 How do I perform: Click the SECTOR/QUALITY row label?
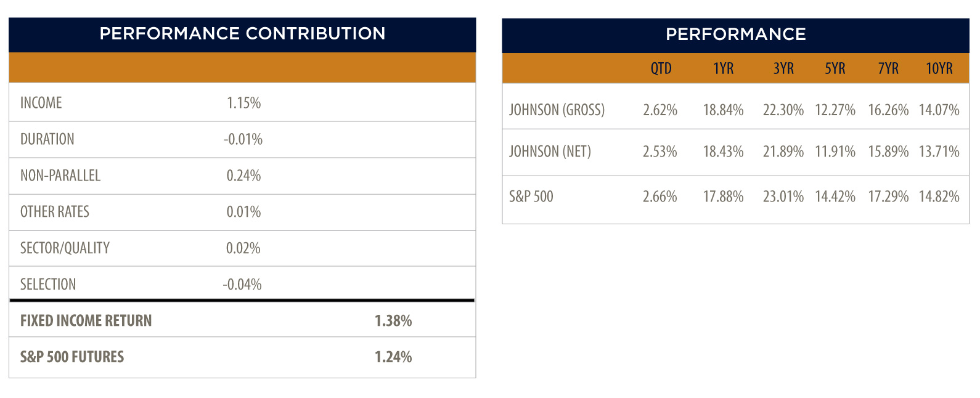[65, 248]
